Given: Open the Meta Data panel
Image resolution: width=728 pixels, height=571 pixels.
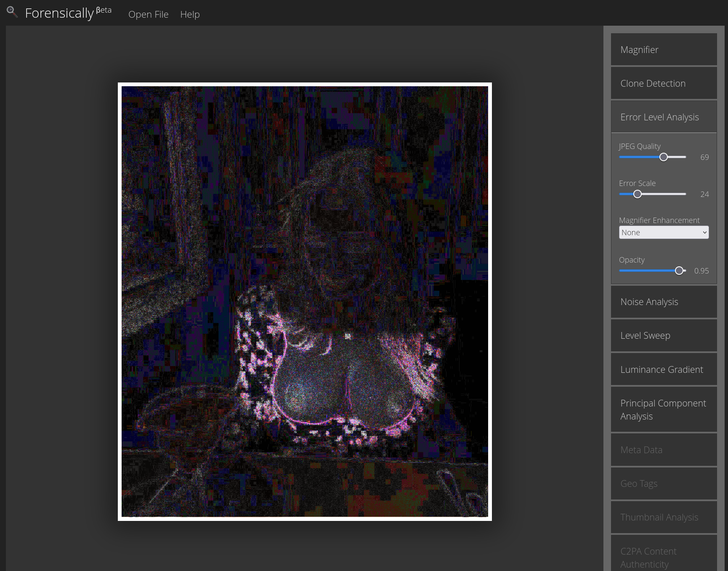Looking at the screenshot, I should click(664, 450).
